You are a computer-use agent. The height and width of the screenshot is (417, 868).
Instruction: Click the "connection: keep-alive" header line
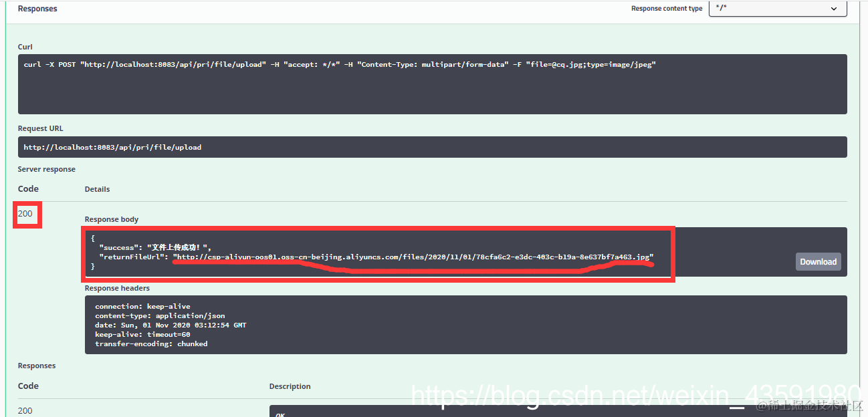pos(142,306)
